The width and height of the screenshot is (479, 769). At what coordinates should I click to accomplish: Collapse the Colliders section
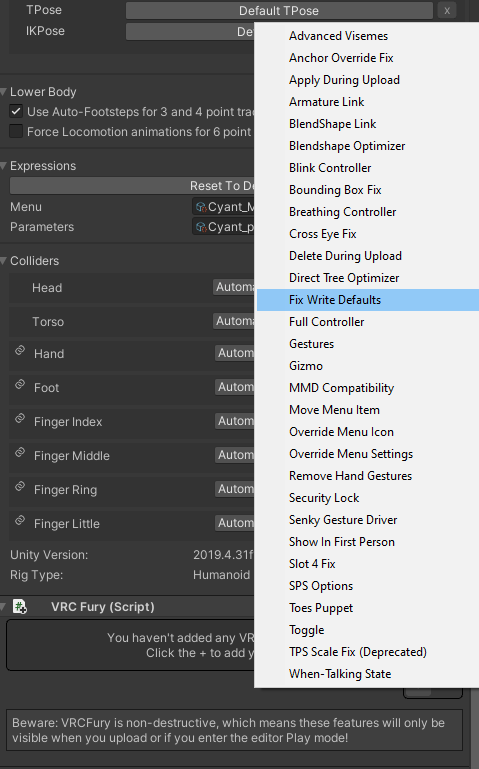3,261
